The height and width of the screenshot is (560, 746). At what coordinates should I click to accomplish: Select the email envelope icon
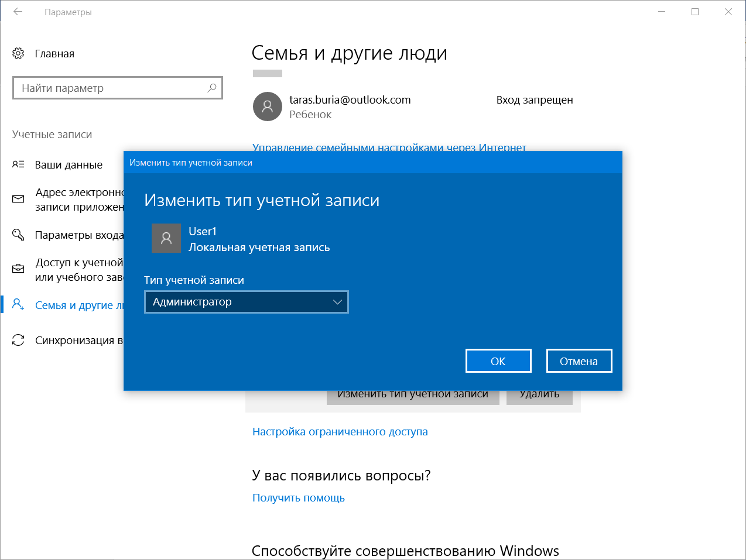point(18,199)
